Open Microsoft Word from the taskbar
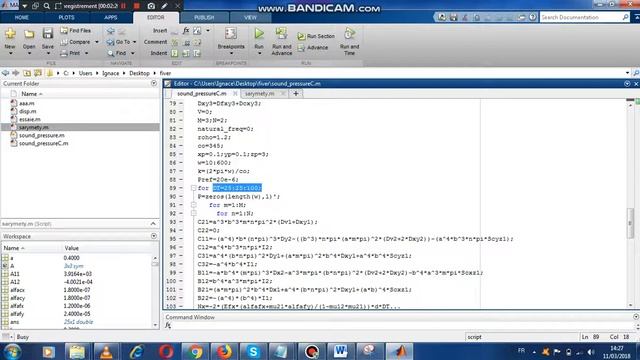 pos(340,351)
